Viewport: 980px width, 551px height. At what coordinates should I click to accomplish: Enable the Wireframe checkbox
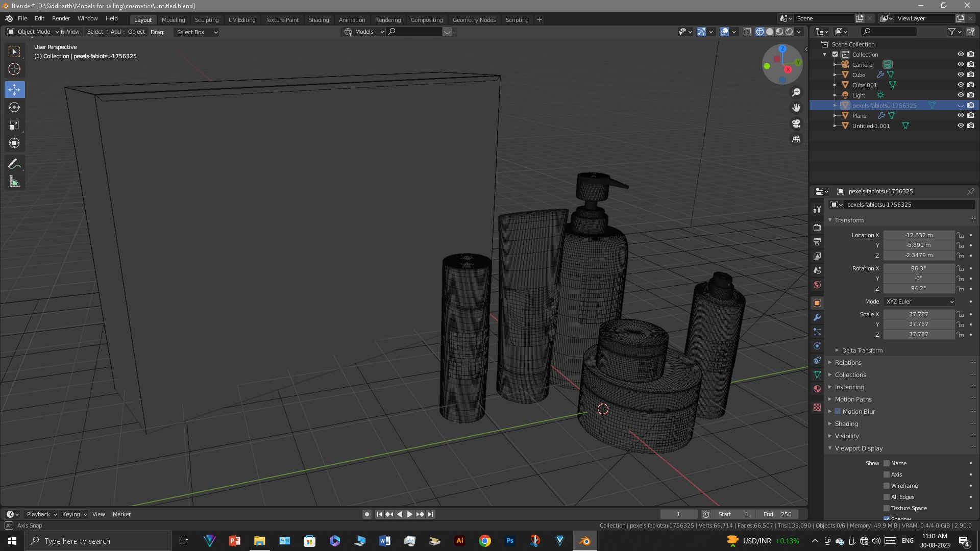click(887, 486)
